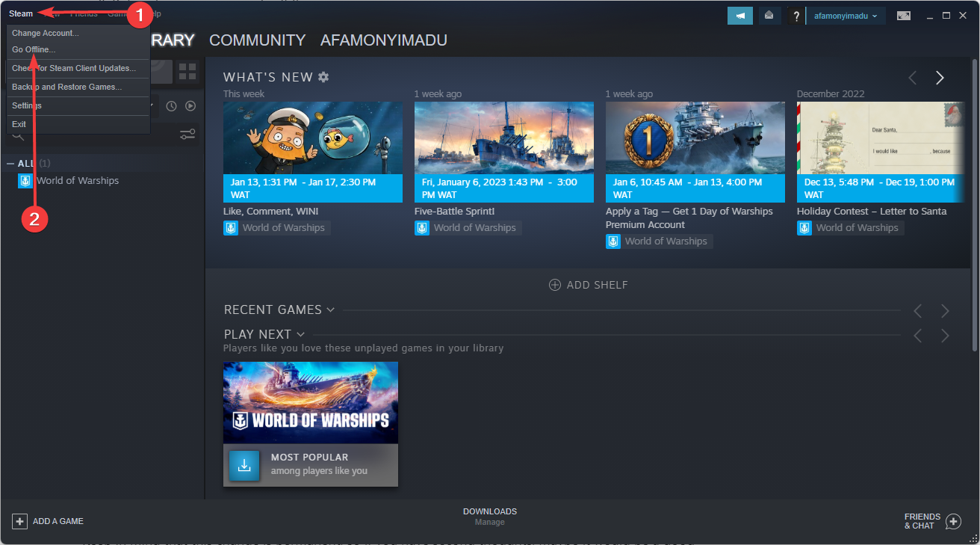Image resolution: width=980 pixels, height=545 pixels.
Task: Click Recent Games left arrow
Action: point(918,310)
